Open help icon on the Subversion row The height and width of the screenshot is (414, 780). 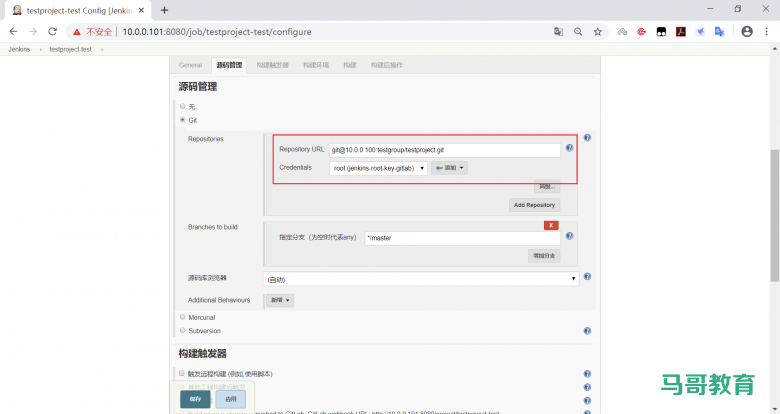click(x=587, y=331)
